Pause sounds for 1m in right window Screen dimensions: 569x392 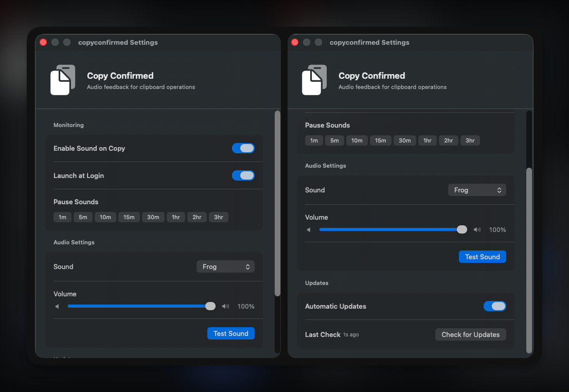pos(314,140)
